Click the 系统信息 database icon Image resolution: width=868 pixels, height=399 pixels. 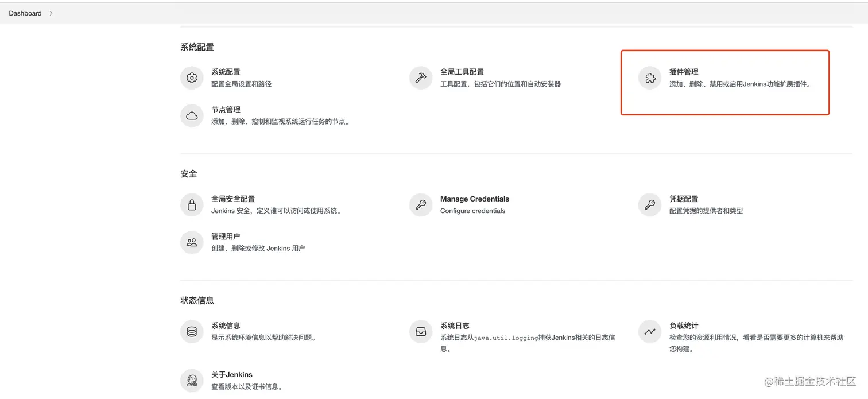pos(192,331)
